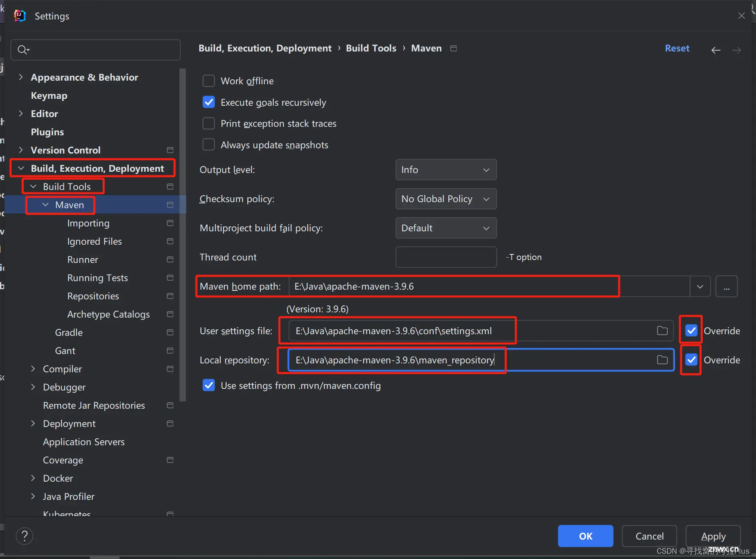Click the Reset link
Screen dimensions: 756x559
tap(677, 48)
